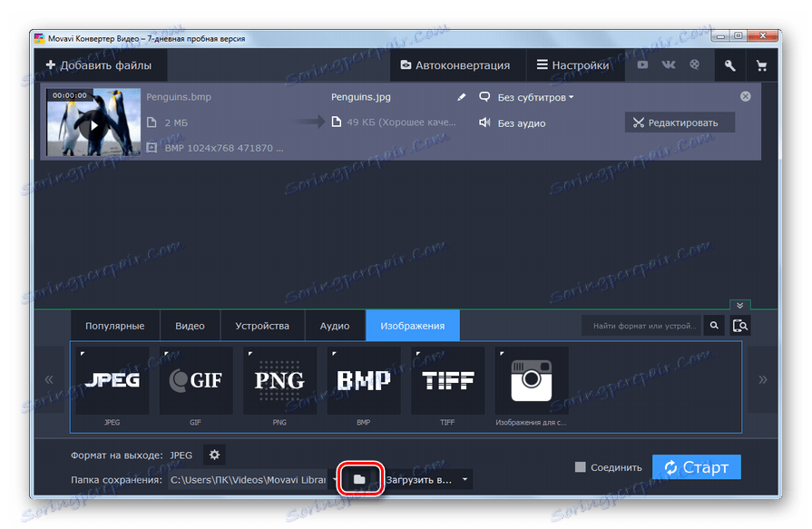Click the speaker icon next to Без аудио

click(x=484, y=122)
